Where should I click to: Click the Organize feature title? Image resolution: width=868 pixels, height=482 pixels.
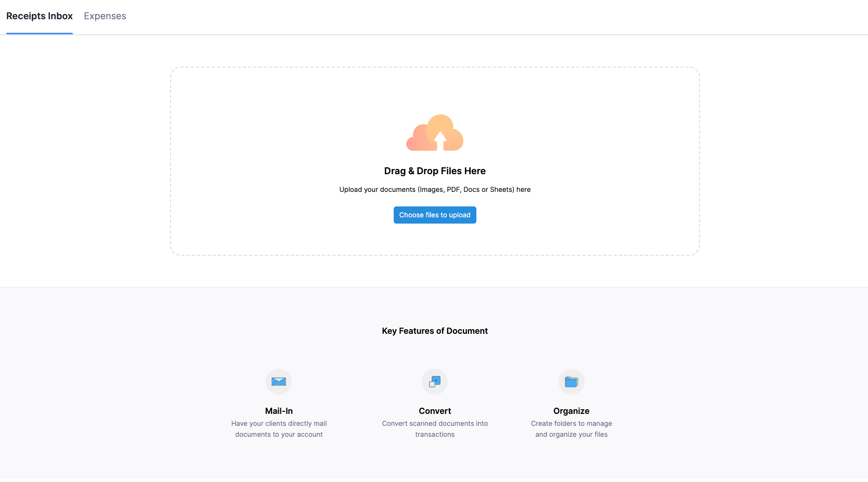(x=571, y=411)
